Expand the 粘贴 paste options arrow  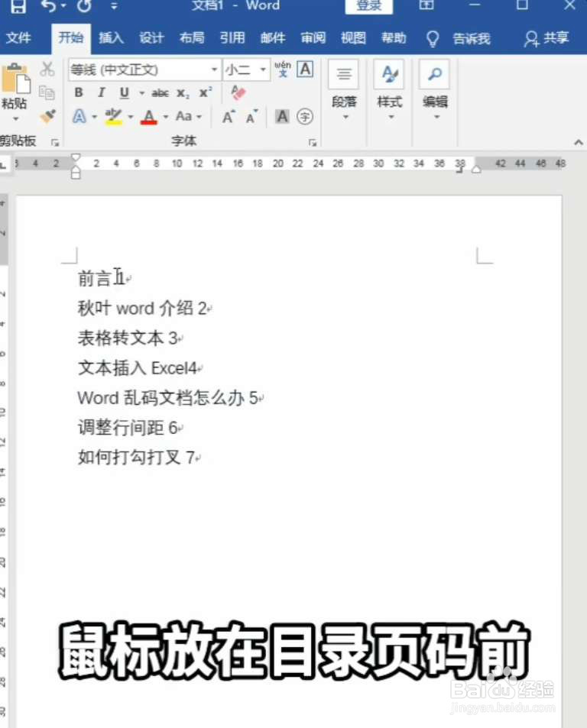click(x=15, y=119)
